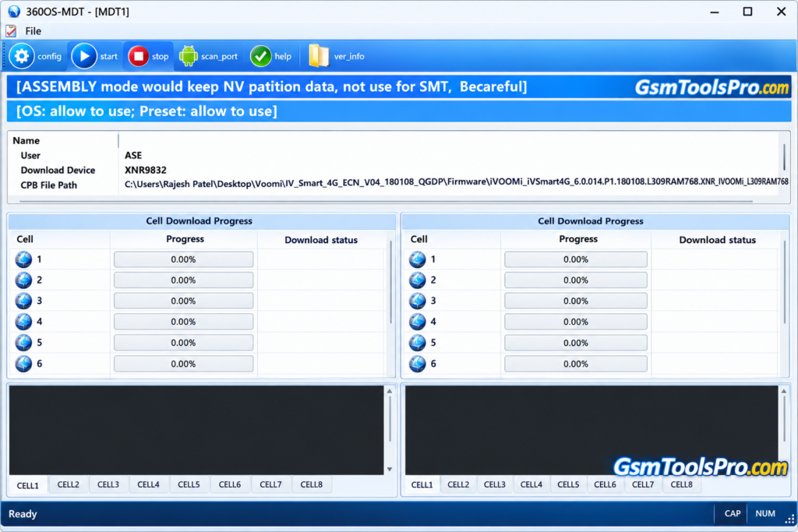This screenshot has height=532, width=798.
Task: Switch to CELL2 tab in right log panel
Action: click(458, 484)
